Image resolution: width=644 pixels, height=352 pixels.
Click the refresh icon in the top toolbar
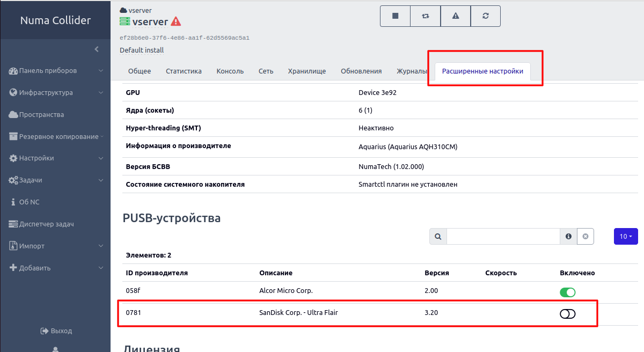point(485,16)
